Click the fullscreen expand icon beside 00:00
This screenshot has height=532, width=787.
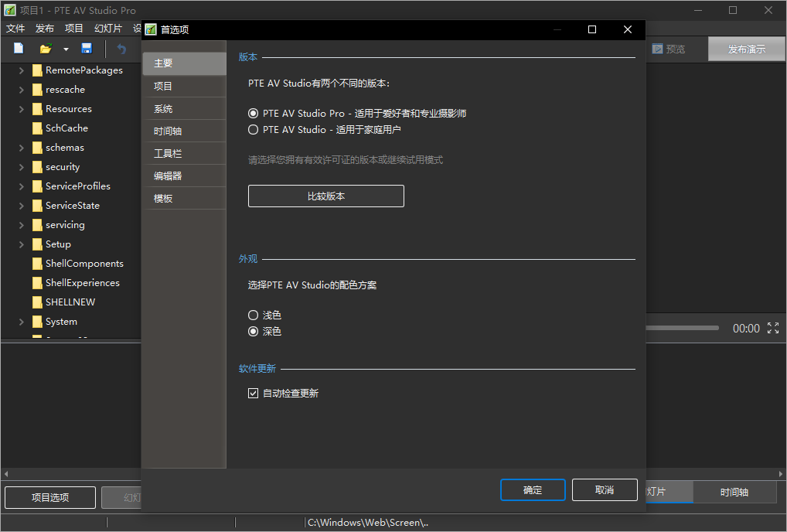click(x=773, y=328)
